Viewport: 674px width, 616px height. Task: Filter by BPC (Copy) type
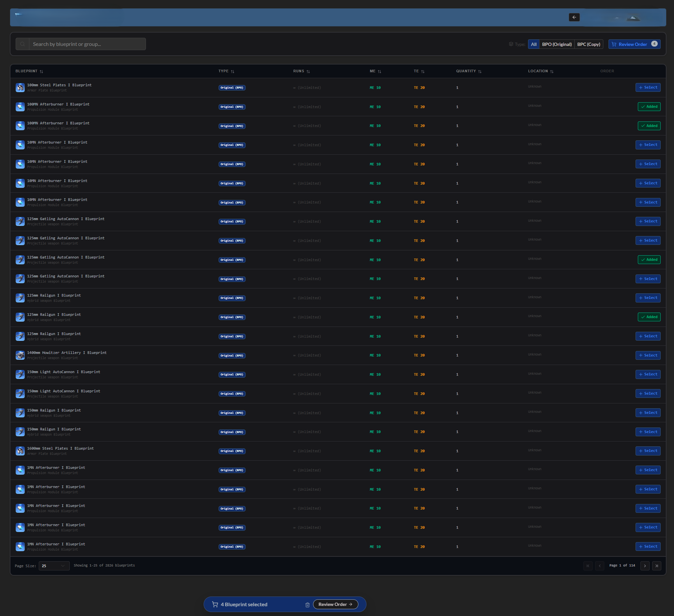point(588,44)
